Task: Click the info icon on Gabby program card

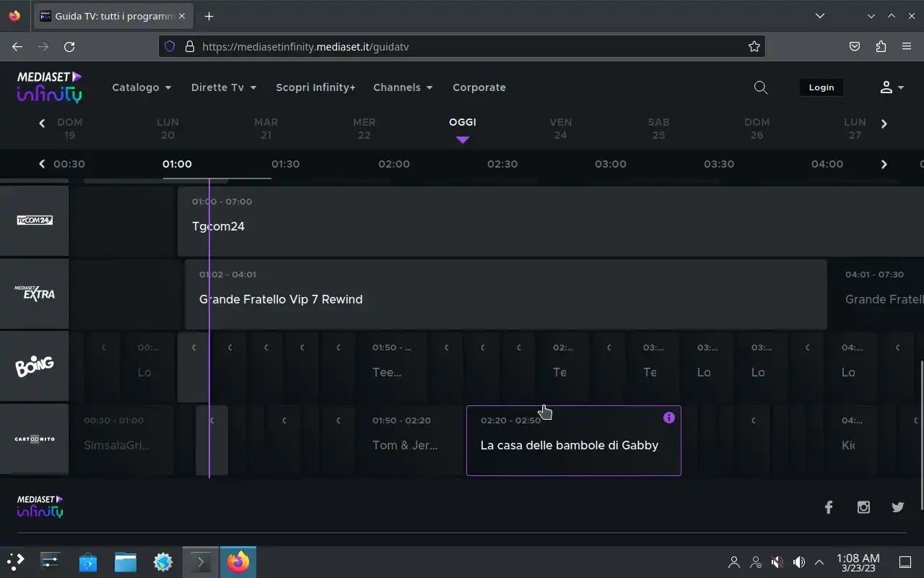Action: point(669,418)
